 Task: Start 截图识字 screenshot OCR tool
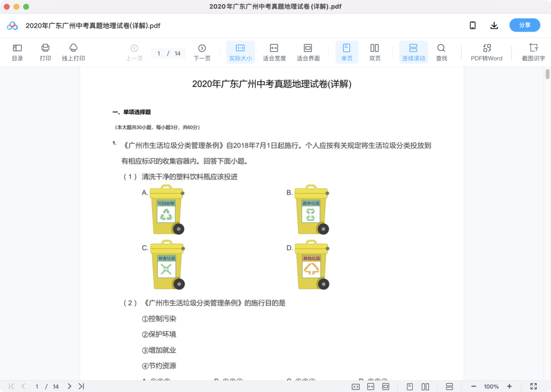533,53
